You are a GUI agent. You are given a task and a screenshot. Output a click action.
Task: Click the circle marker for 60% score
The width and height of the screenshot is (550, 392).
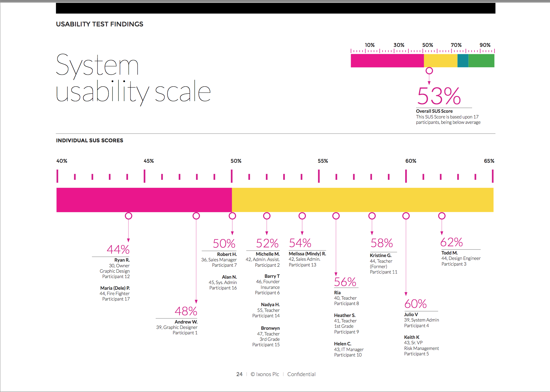(406, 216)
